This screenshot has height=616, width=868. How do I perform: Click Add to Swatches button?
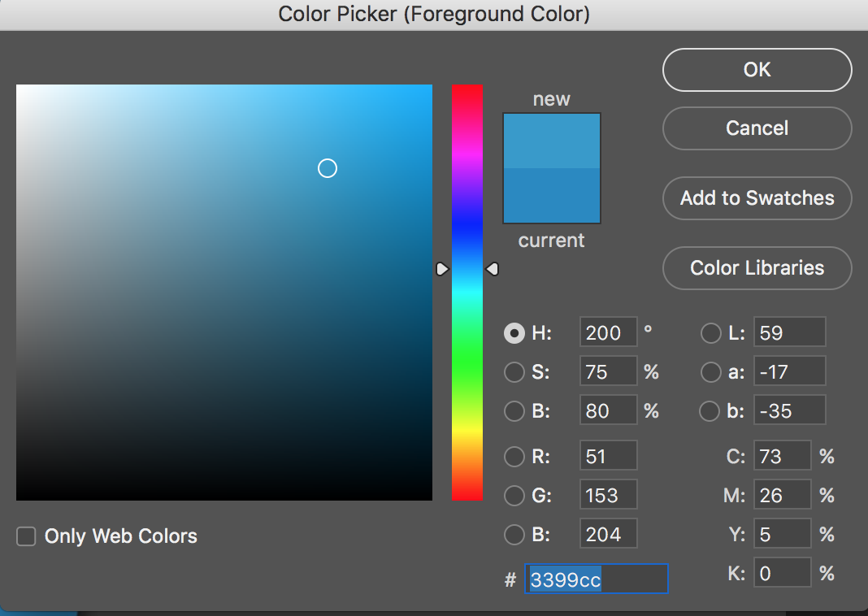[x=757, y=198]
